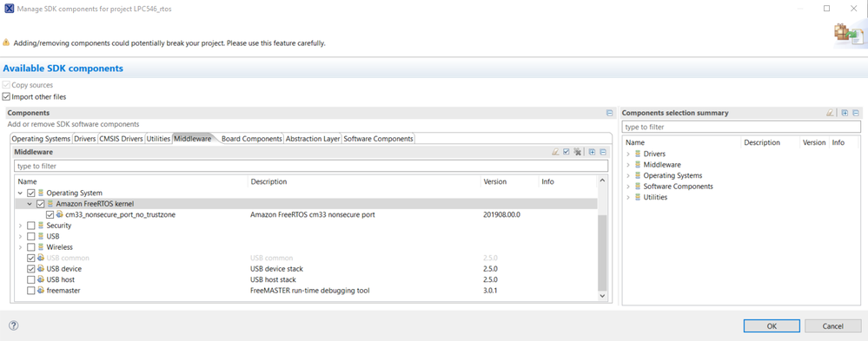868x341 pixels.
Task: Check the Wireless group checkbox
Action: point(31,247)
